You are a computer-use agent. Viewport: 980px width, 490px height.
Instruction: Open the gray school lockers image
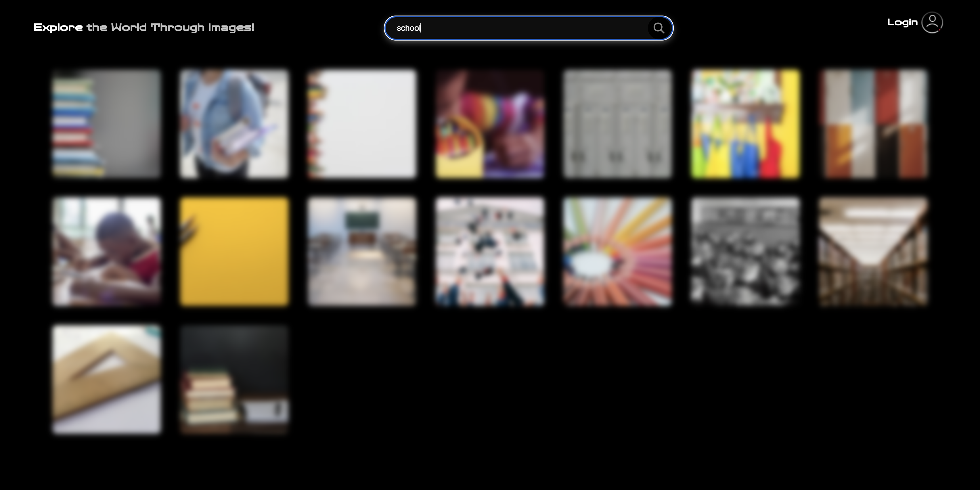pyautogui.click(x=617, y=124)
